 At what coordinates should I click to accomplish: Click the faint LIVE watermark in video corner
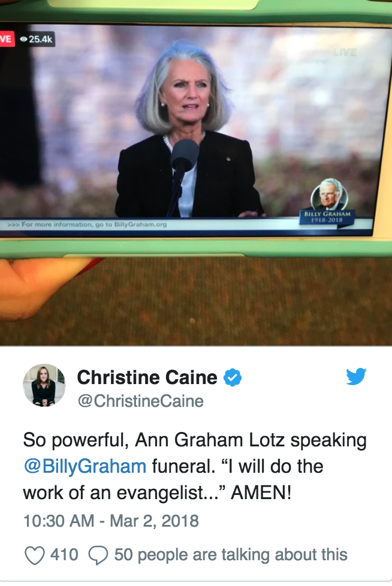click(x=345, y=52)
